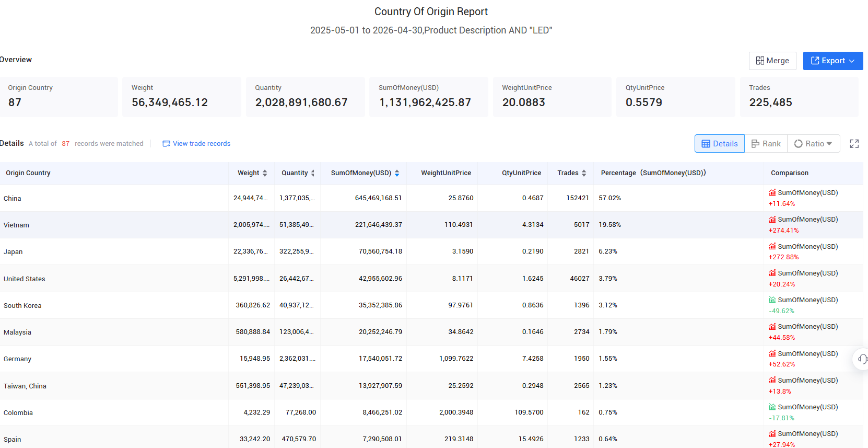Click the chart icon in Japan row
Image resolution: width=868 pixels, height=448 pixels.
pyautogui.click(x=772, y=246)
